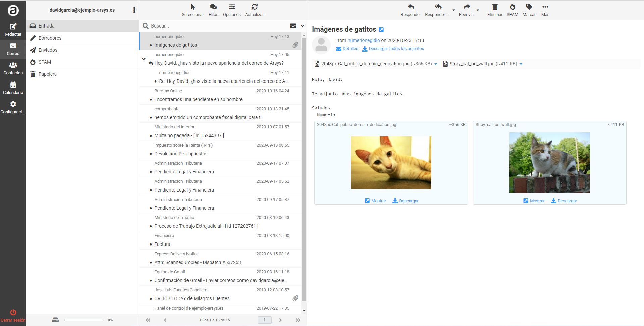The width and height of the screenshot is (644, 326).
Task: Open list Opciones
Action: 232,10
